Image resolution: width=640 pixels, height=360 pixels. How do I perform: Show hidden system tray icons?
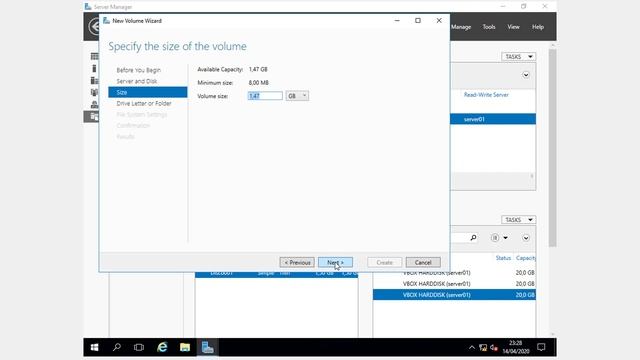coord(471,347)
